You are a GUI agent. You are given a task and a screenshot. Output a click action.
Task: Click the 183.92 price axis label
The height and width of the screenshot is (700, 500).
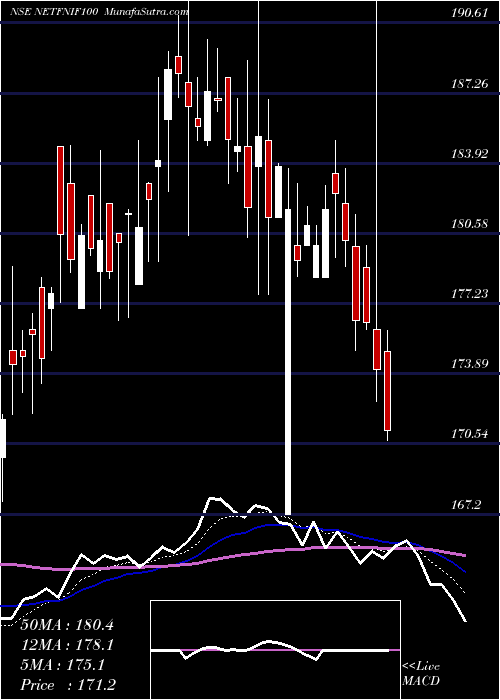point(469,154)
